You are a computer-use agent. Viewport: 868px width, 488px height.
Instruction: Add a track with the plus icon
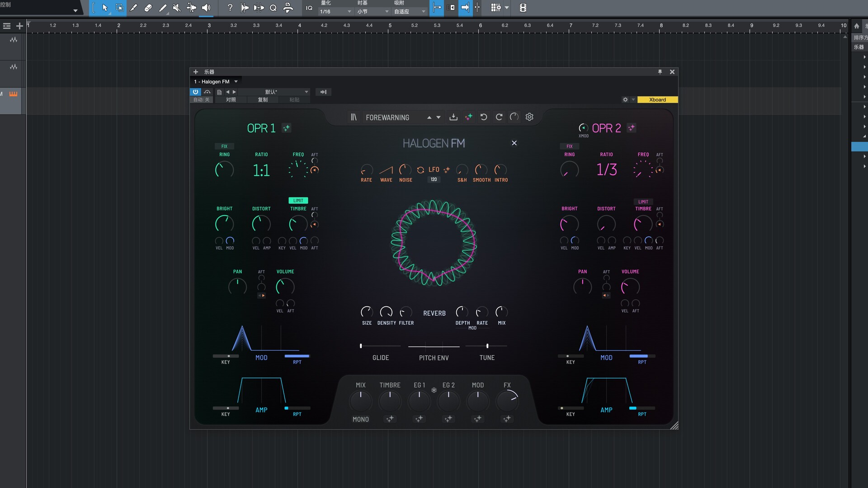pyautogui.click(x=19, y=26)
